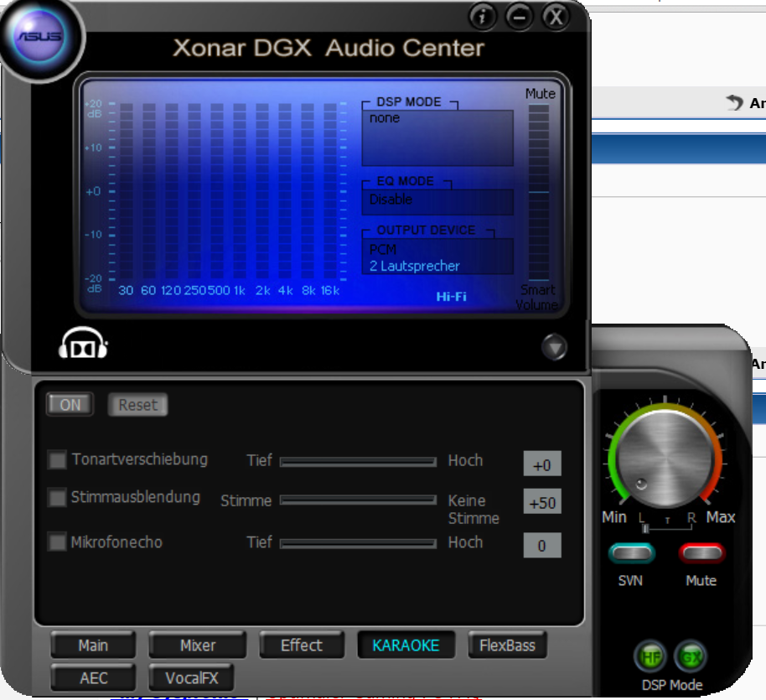Click the Mikrofonecho 0 value field

tap(542, 545)
